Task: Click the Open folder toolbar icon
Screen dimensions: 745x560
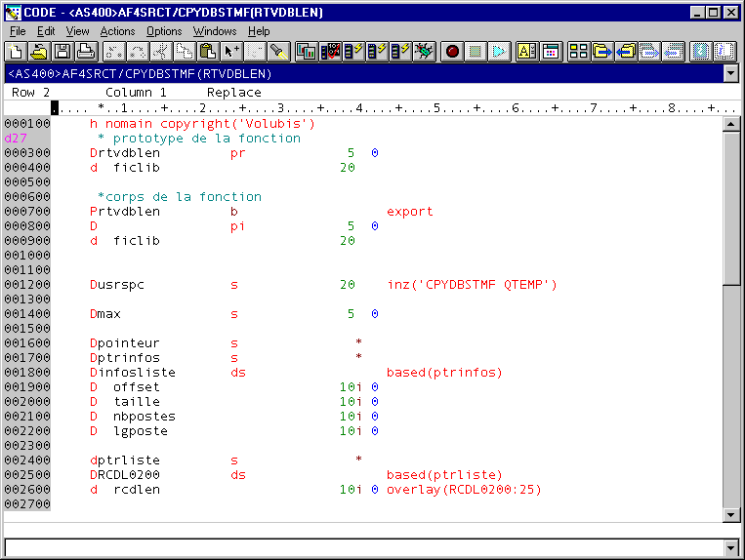Action: pyautogui.click(x=39, y=52)
